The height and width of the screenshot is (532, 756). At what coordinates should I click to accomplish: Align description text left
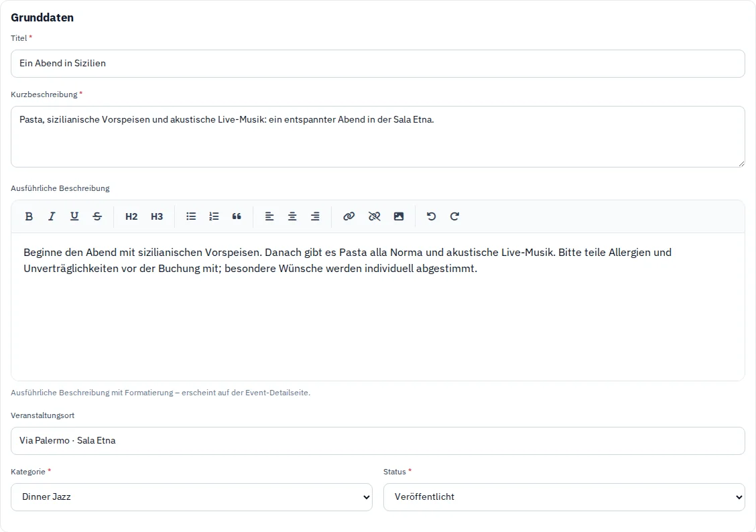269,216
